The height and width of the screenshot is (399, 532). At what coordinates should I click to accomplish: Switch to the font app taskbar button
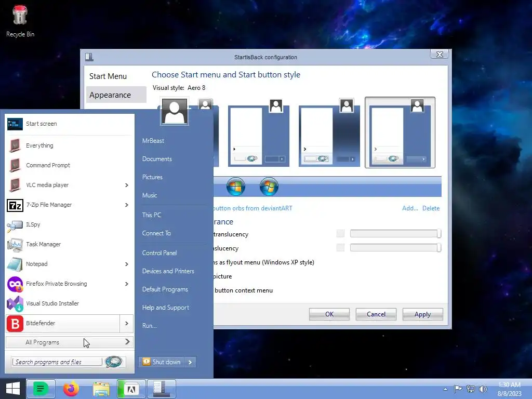(x=131, y=389)
